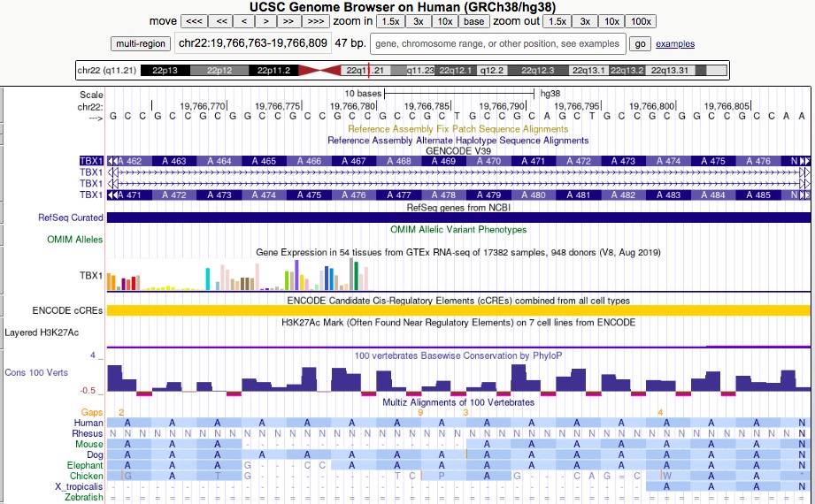
Task: Click Reference Assembly Fix Patch Sequence Alignments title
Action: coord(457,129)
